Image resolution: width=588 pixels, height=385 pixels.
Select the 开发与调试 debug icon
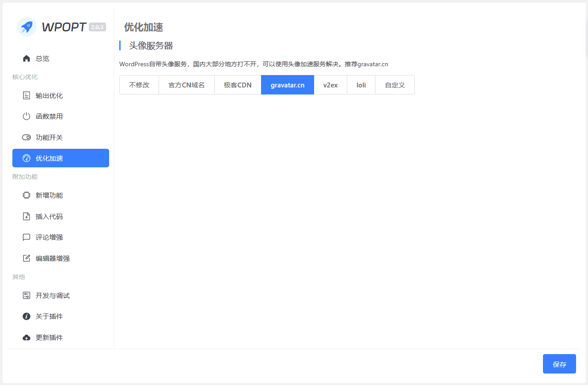pyautogui.click(x=27, y=295)
